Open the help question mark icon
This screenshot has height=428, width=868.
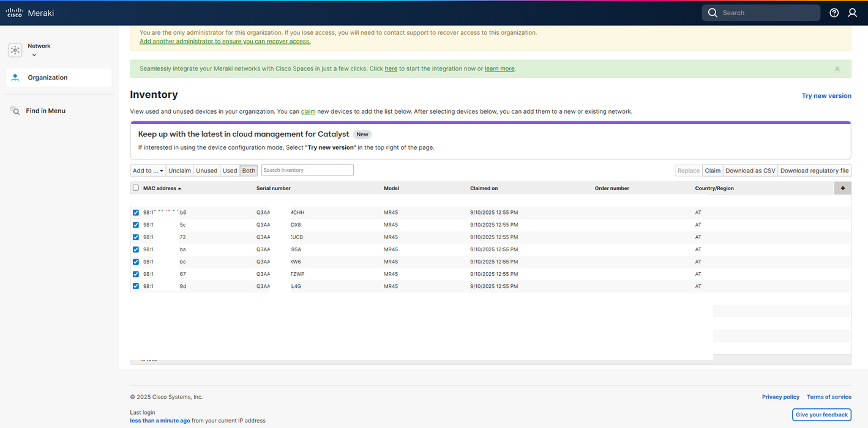click(834, 13)
